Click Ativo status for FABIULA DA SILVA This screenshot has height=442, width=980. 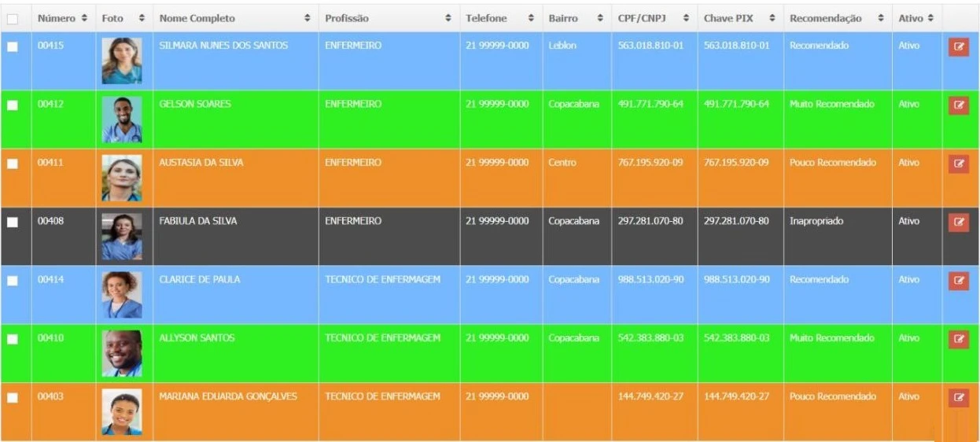coord(909,221)
